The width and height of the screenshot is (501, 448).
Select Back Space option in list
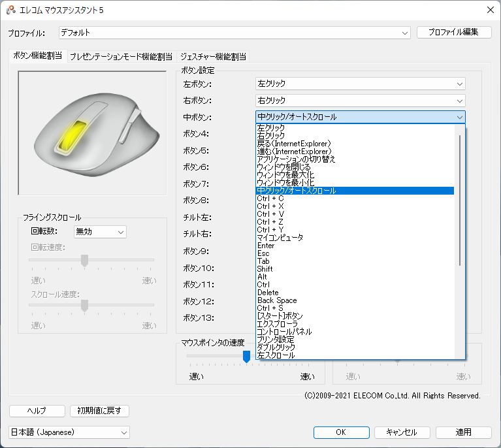[x=355, y=300]
